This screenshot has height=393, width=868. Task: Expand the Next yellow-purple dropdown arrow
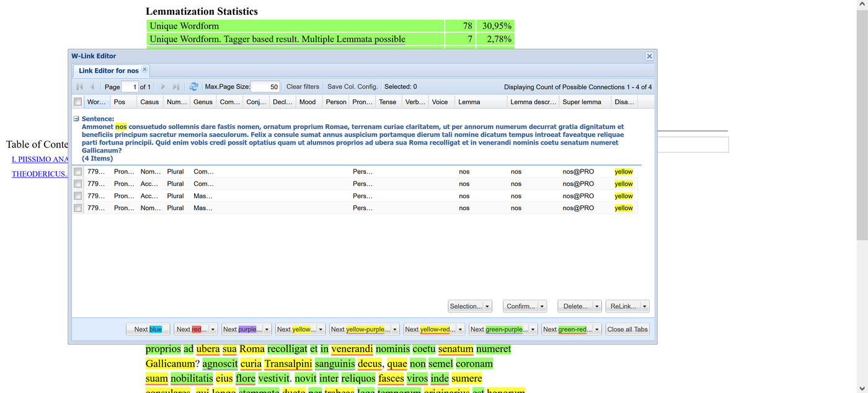[x=394, y=330]
